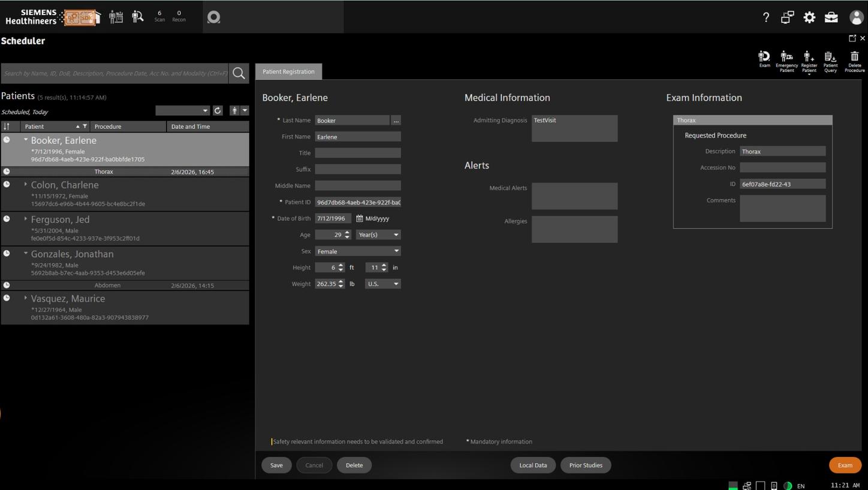Viewport: 868px width, 490px height.
Task: Click the Scheduler calendar icon in top bar
Action: tap(116, 17)
